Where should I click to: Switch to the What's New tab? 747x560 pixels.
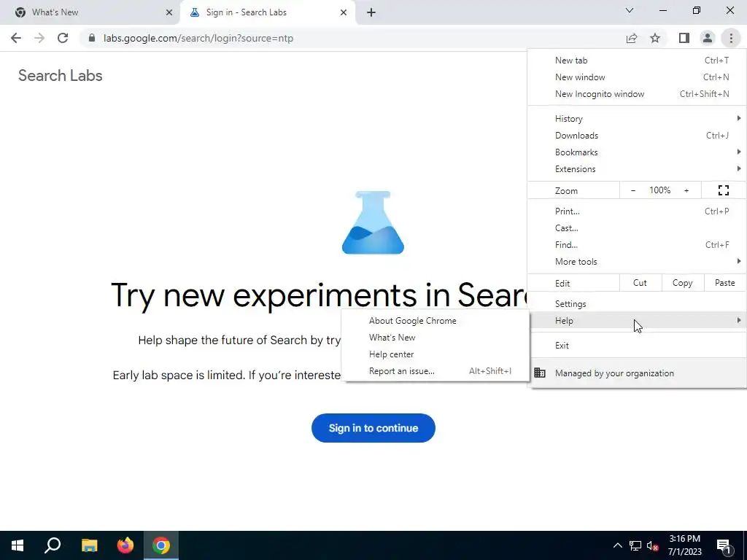pyautogui.click(x=90, y=12)
